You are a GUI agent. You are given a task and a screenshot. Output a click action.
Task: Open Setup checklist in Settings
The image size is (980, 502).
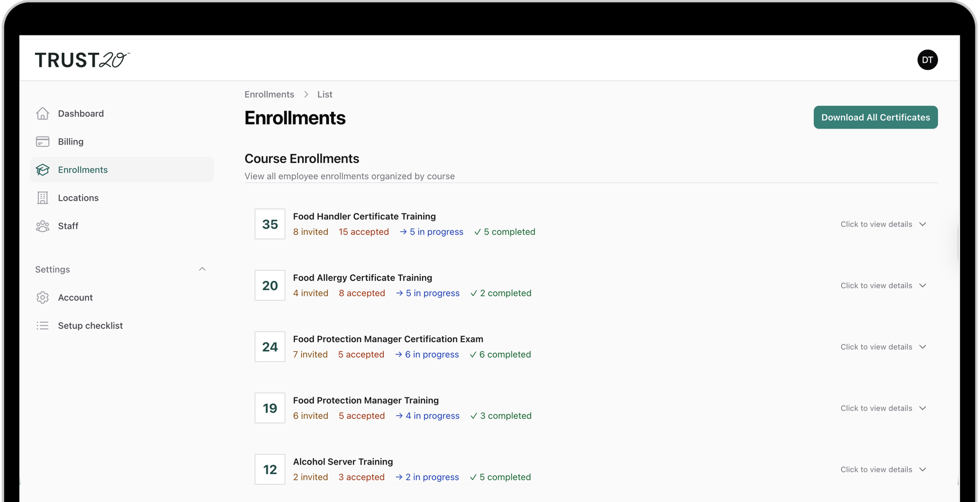click(90, 326)
